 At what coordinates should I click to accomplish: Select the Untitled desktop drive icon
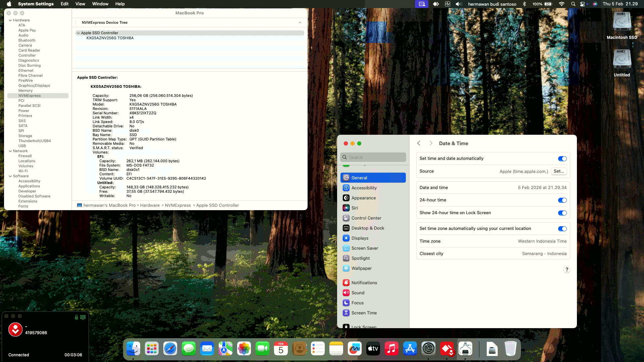click(622, 63)
